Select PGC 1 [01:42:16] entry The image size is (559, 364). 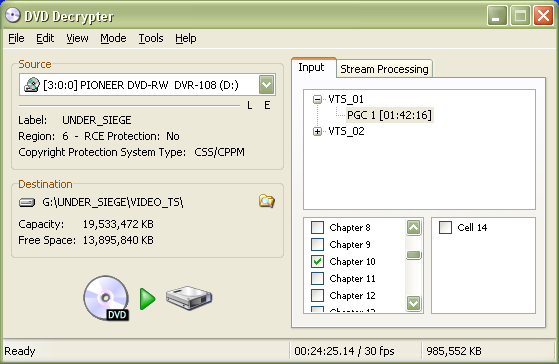click(x=389, y=115)
